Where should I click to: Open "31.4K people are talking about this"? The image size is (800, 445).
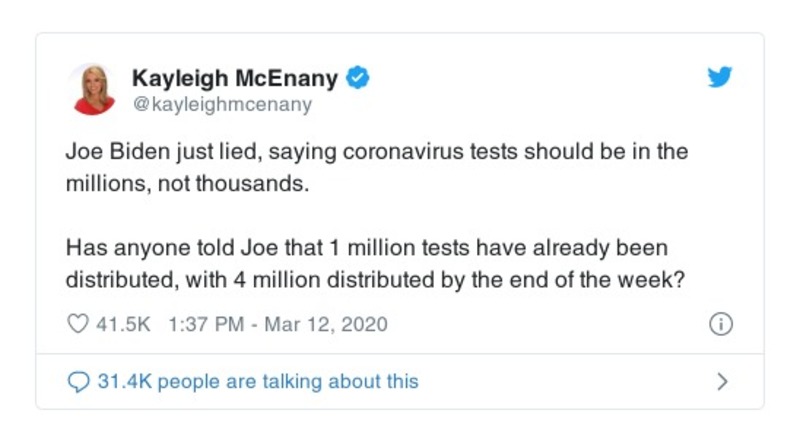click(x=257, y=381)
